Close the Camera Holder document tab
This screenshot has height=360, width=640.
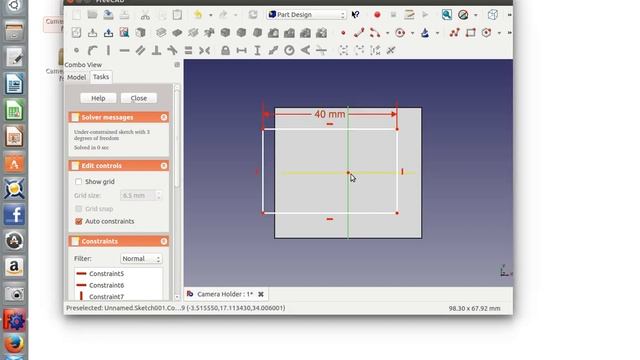tap(260, 294)
